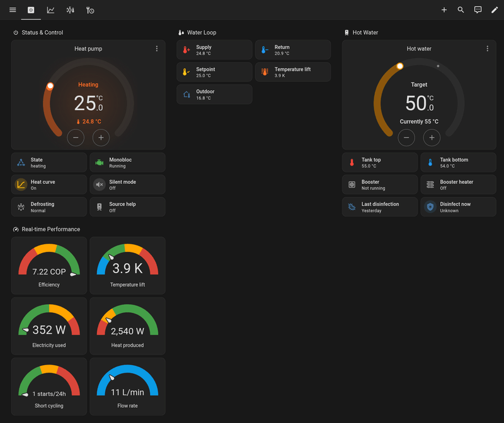The height and width of the screenshot is (423, 504).
Task: Click the Monobloc running icon
Action: (x=100, y=162)
